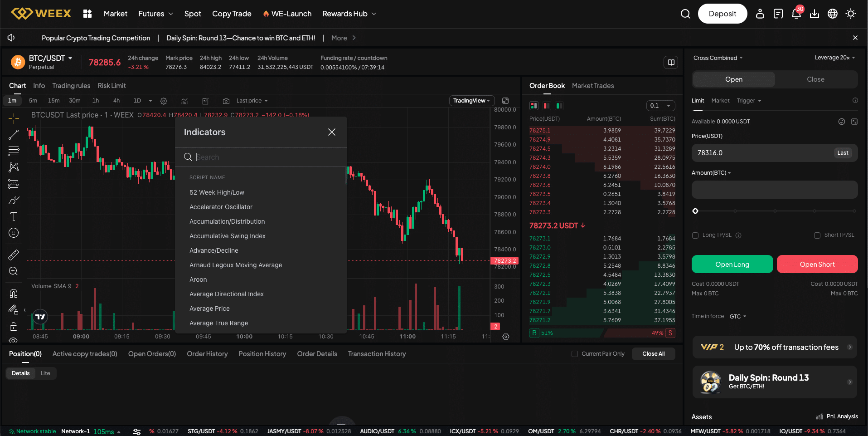Click Close All positions button
This screenshot has width=868, height=436.
(x=653, y=353)
